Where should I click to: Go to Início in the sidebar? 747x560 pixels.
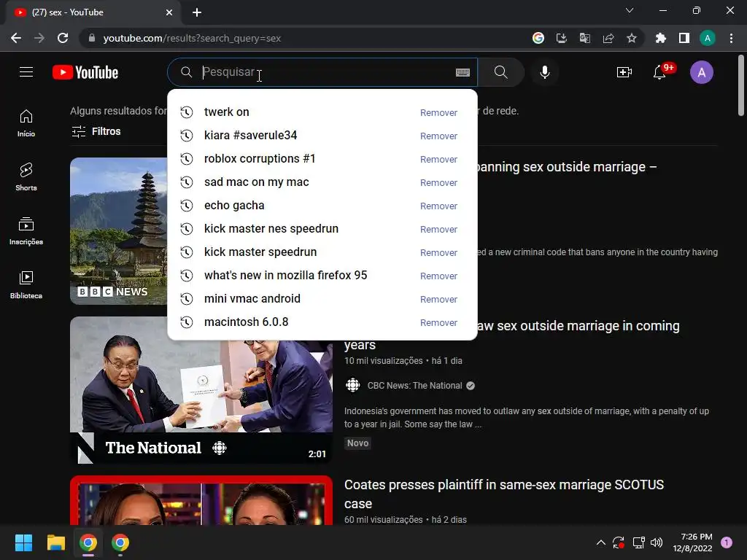[26, 122]
